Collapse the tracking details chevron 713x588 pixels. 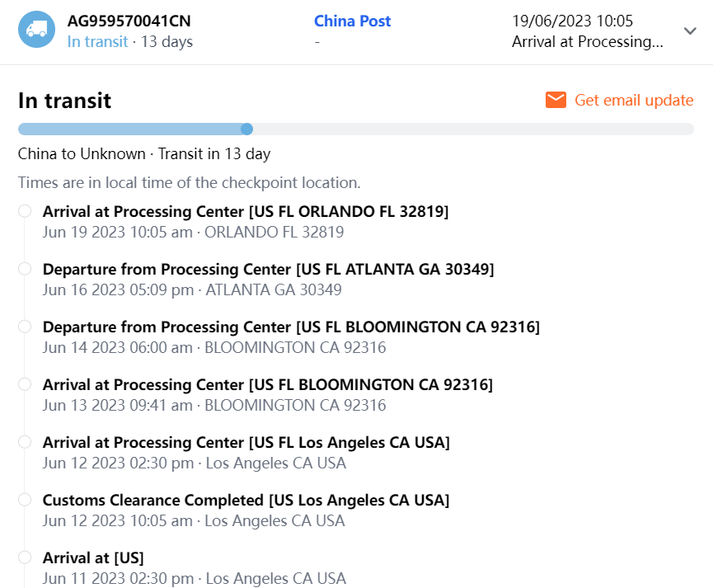coord(690,31)
